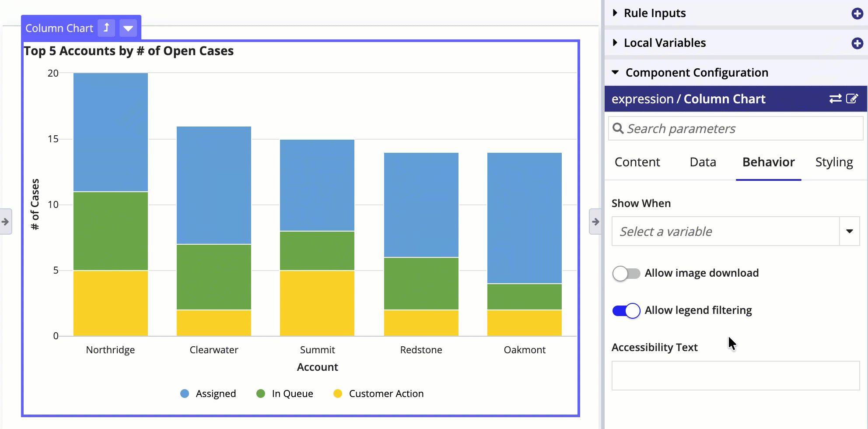Toggle In Queue series legend marker
This screenshot has width=868, height=429.
click(x=261, y=394)
